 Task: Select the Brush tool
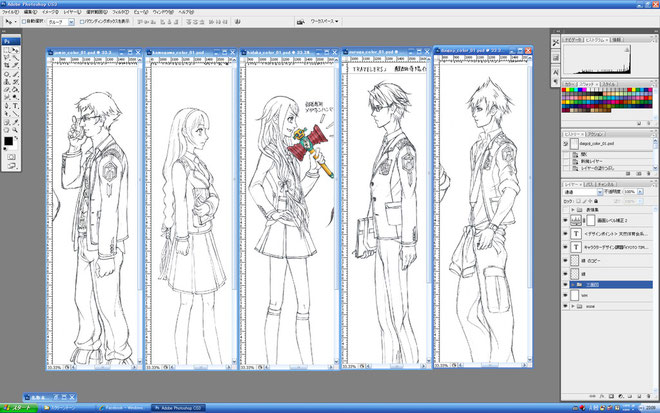[15, 74]
